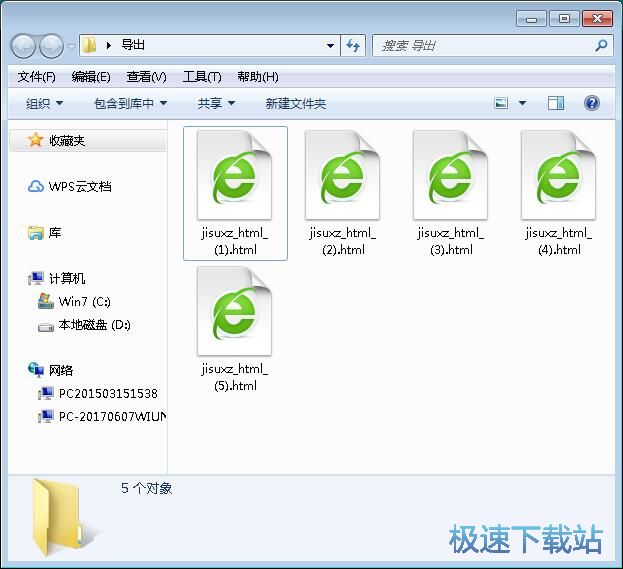Select the 导出 address path segment

[133, 45]
